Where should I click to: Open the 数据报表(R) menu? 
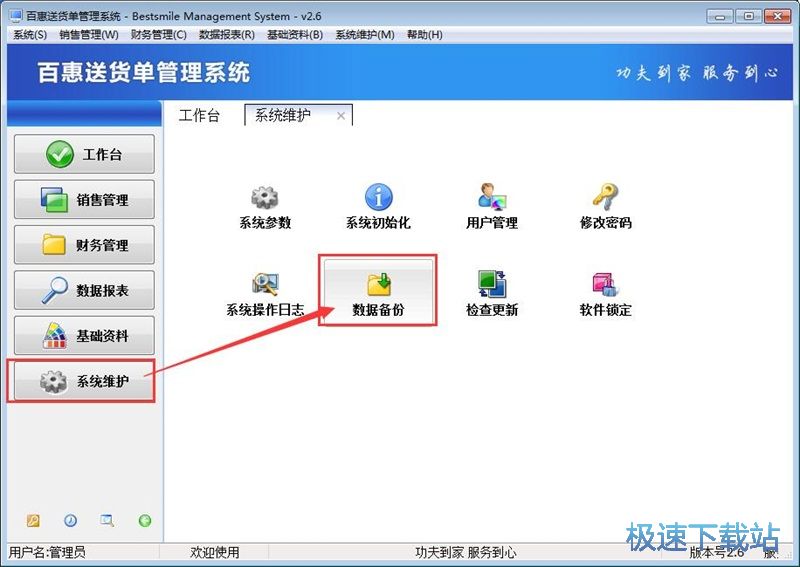pos(227,35)
